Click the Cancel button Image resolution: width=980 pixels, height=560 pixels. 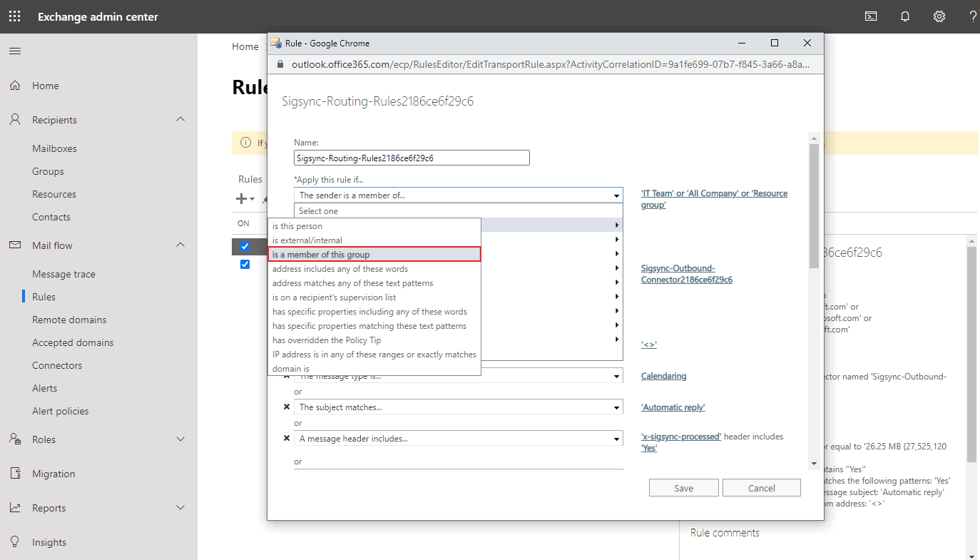pyautogui.click(x=761, y=488)
